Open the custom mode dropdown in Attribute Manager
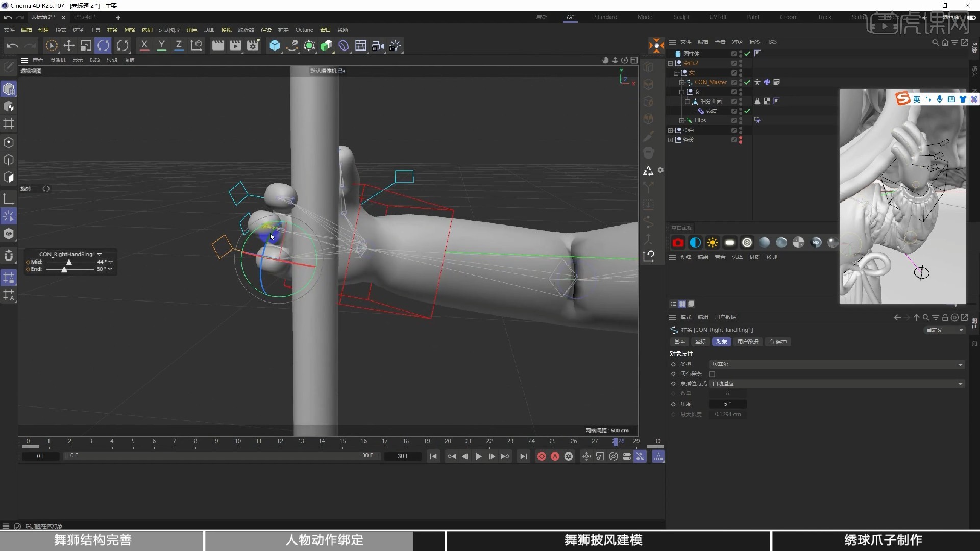The image size is (980, 551). [945, 330]
